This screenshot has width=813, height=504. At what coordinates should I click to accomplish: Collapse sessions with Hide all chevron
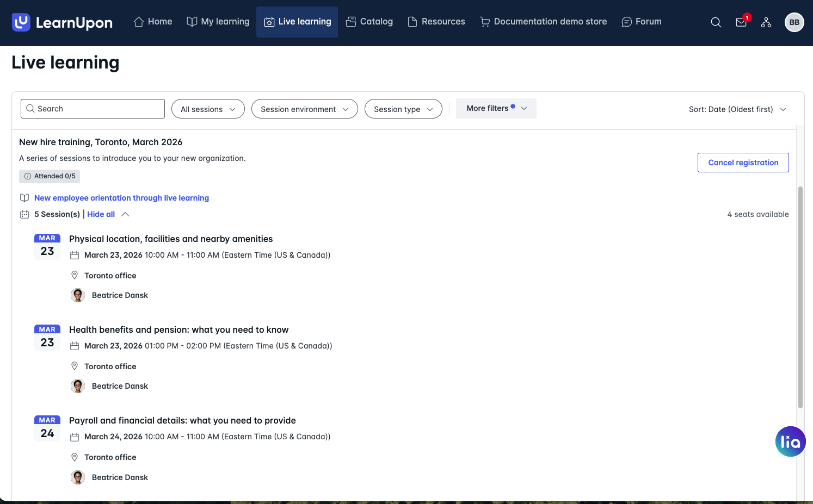click(x=125, y=214)
